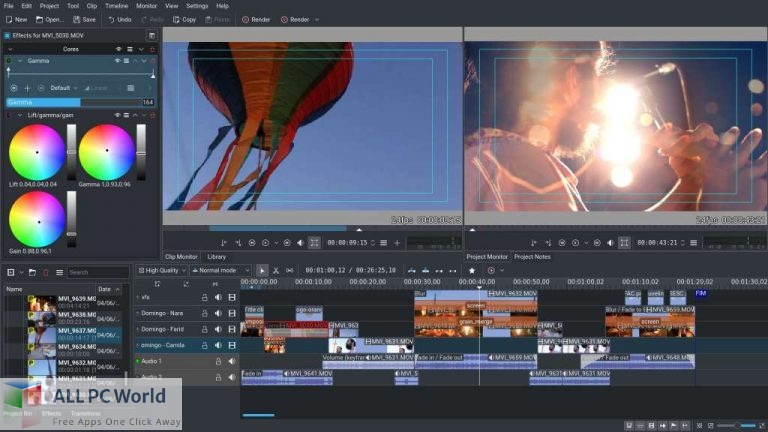The height and width of the screenshot is (432, 768).
Task: Open the High Quality preview dropdown
Action: tap(161, 270)
